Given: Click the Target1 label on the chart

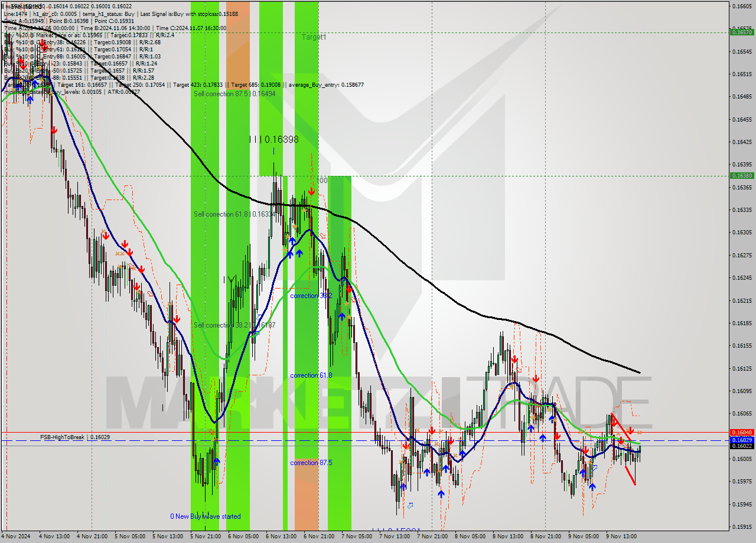Looking at the screenshot, I should tap(314, 37).
